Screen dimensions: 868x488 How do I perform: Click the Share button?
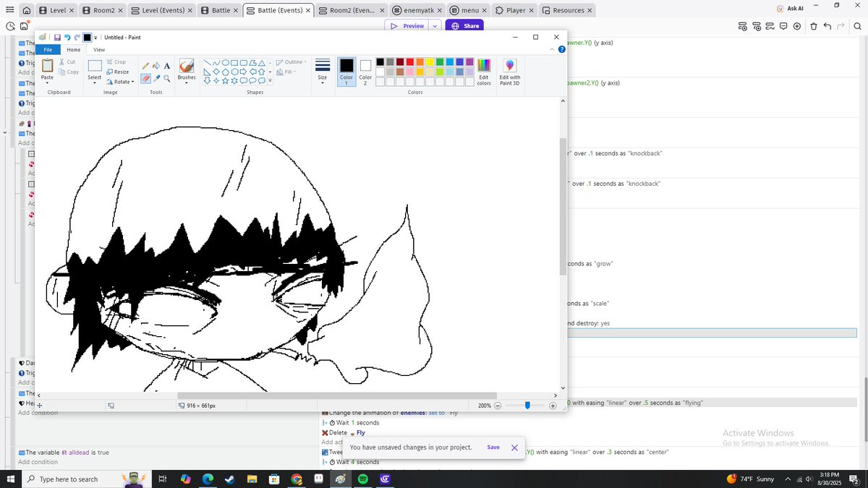point(464,26)
